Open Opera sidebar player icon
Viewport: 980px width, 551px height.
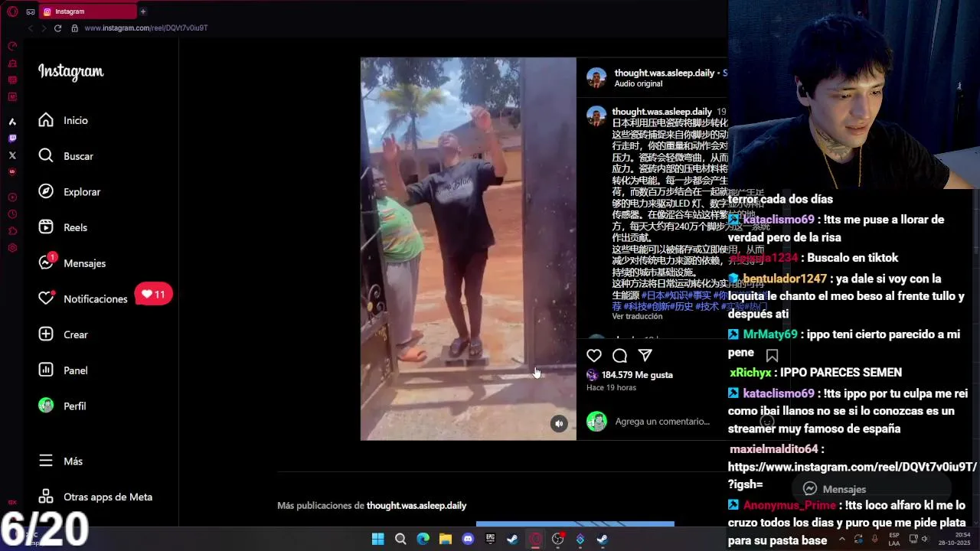click(12, 197)
